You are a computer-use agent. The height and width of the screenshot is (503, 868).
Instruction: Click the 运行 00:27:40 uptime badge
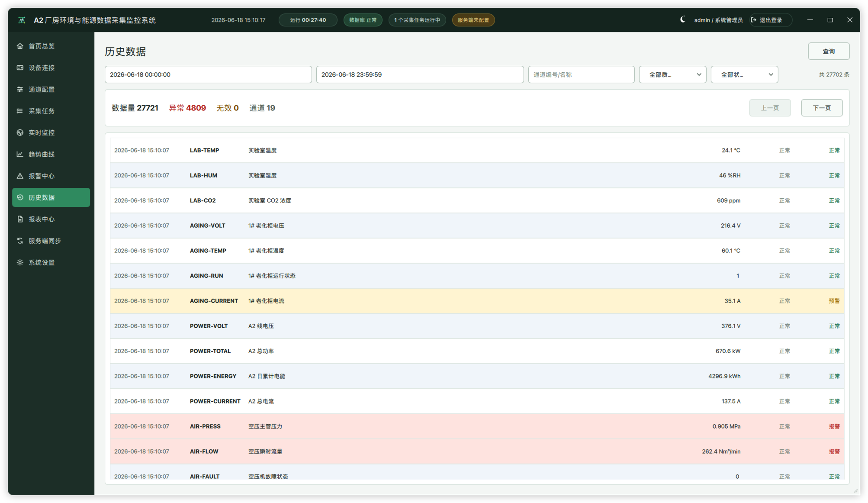click(308, 20)
